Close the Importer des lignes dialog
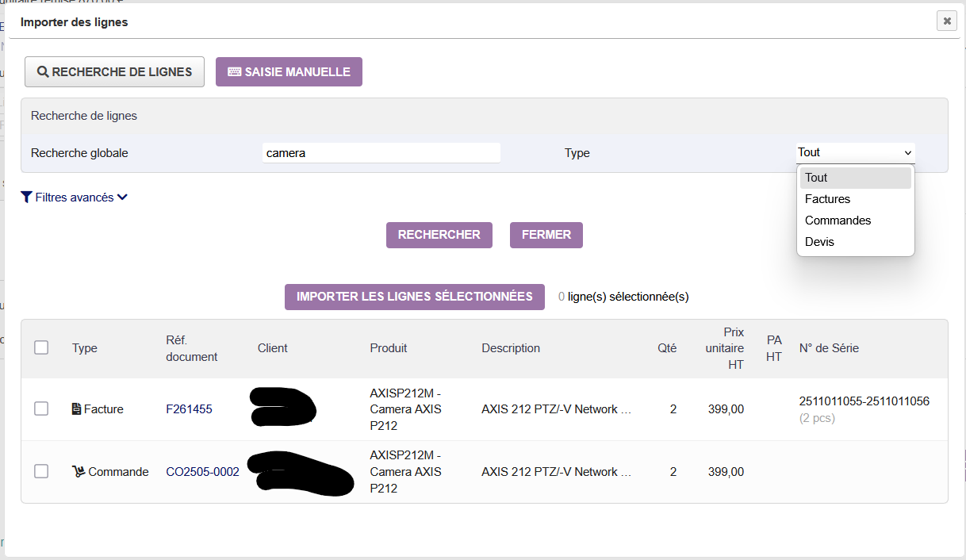This screenshot has height=560, width=966. [x=947, y=21]
